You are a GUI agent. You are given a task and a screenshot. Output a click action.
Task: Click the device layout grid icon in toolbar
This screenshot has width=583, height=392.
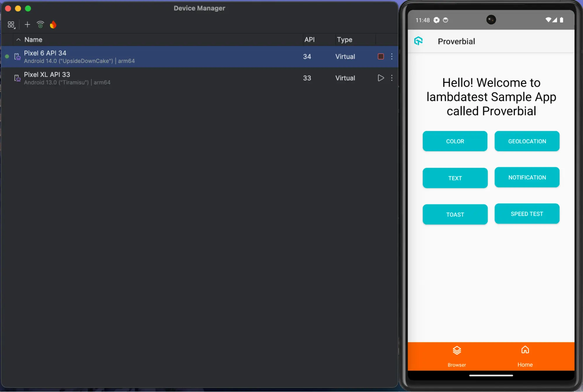[x=11, y=25]
